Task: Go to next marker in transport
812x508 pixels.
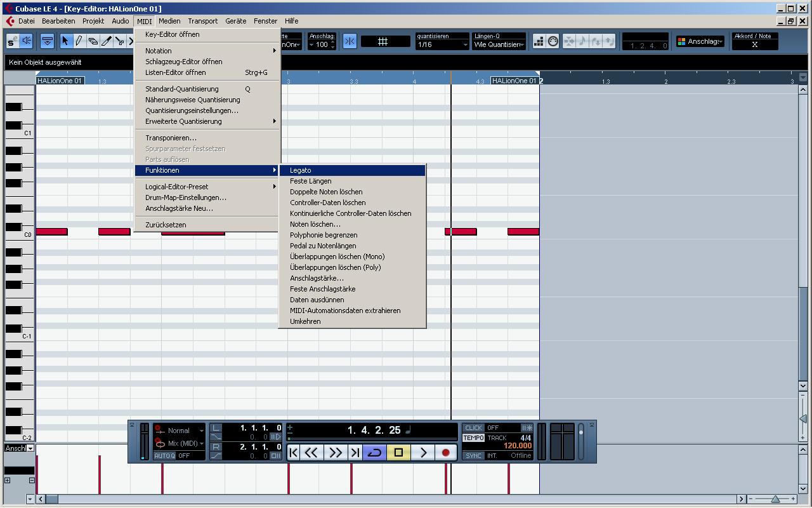Action: click(355, 452)
